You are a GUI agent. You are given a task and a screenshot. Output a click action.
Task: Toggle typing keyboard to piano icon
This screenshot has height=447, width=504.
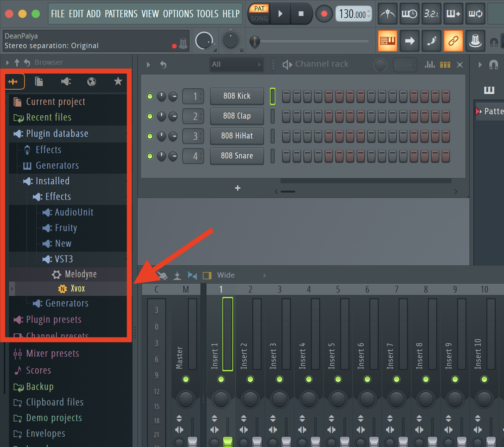pos(387,41)
